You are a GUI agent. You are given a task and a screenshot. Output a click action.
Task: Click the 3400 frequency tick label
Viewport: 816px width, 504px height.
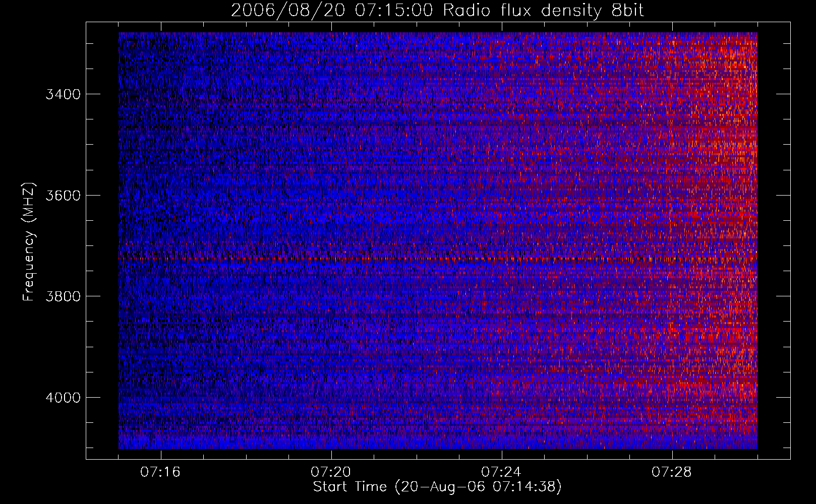pos(63,94)
